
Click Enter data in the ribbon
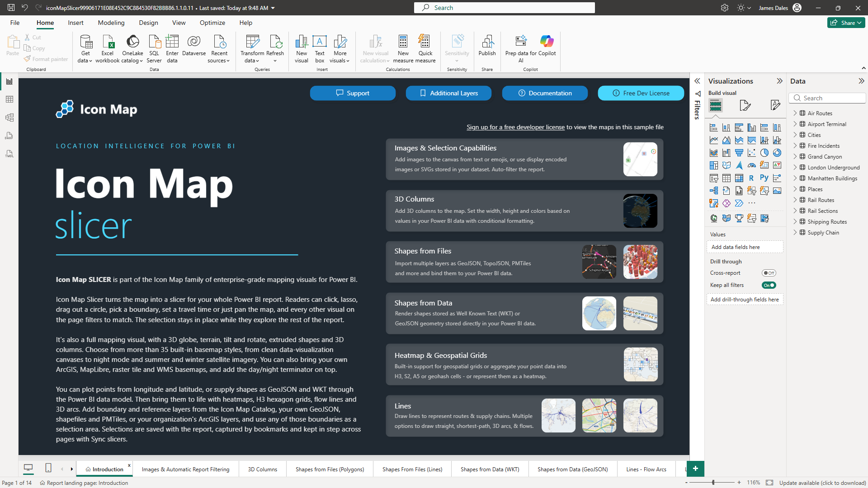point(172,49)
